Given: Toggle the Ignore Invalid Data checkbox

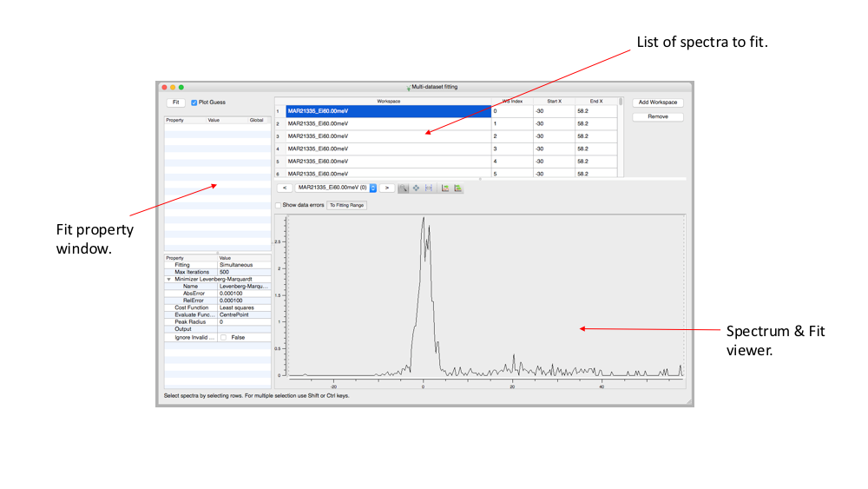Looking at the screenshot, I should click(x=224, y=337).
